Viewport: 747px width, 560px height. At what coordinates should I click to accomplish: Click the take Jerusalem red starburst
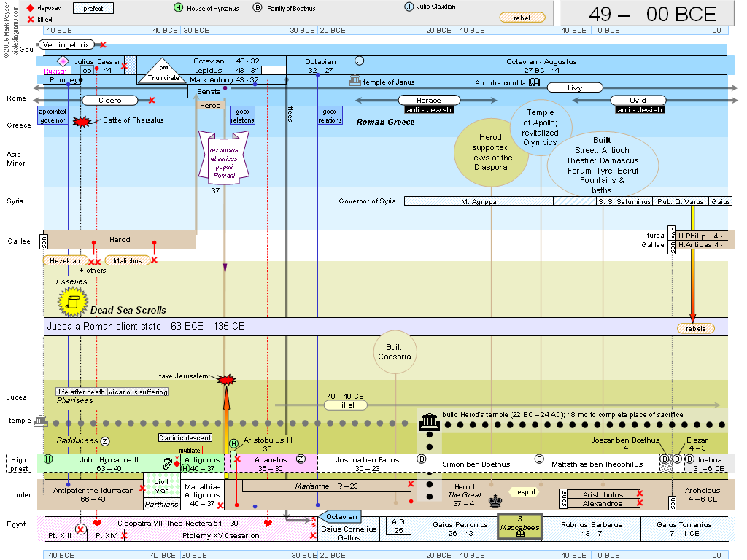226,379
